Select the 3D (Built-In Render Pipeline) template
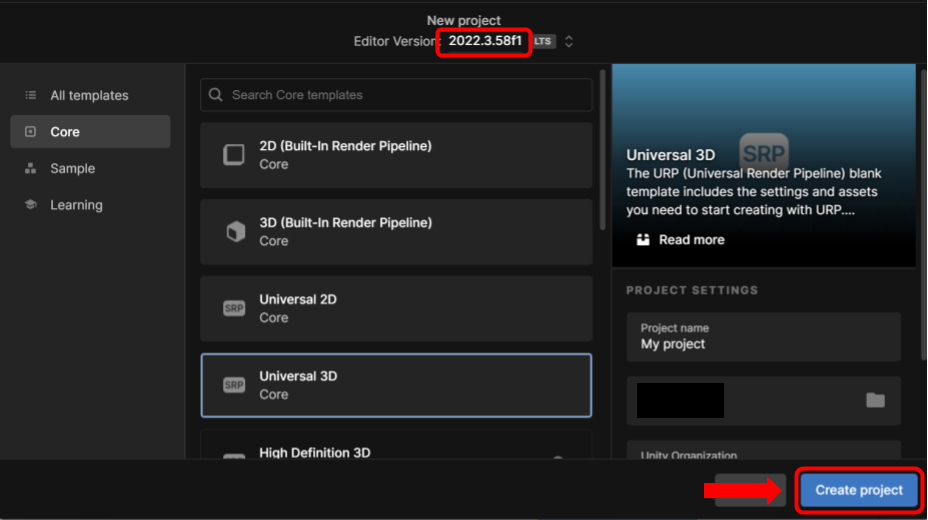The width and height of the screenshot is (928, 520). click(396, 232)
